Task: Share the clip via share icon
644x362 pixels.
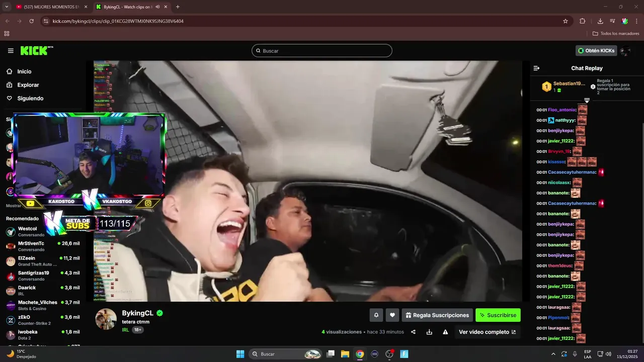Action: coord(413,332)
